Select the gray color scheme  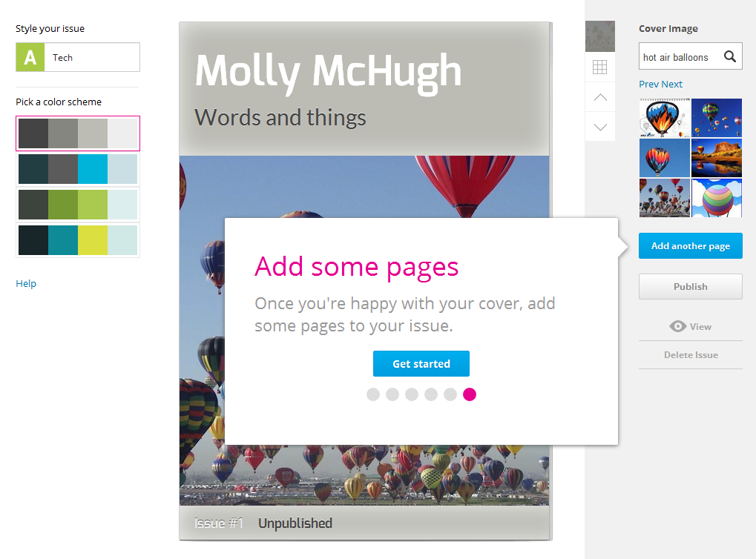[78, 133]
